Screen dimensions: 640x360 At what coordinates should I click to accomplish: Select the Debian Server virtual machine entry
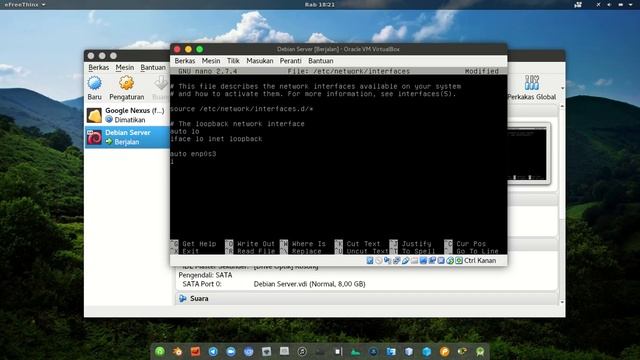click(127, 137)
